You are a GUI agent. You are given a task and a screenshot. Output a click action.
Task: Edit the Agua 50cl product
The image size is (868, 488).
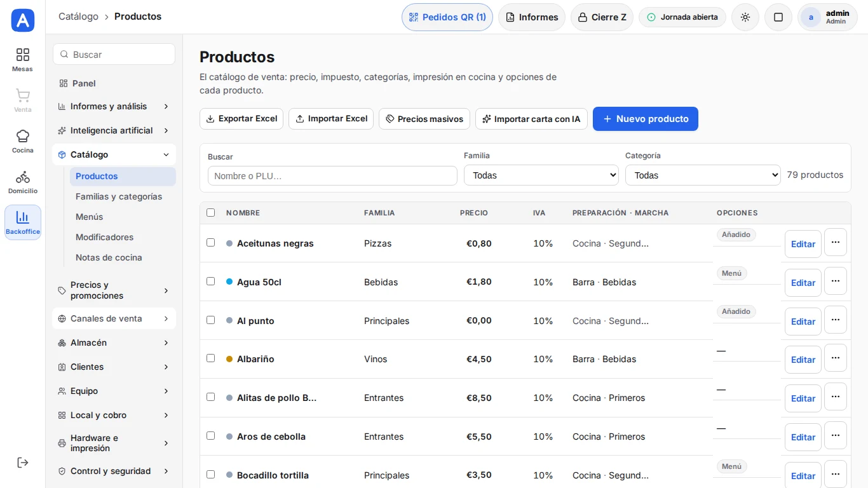[x=803, y=283]
